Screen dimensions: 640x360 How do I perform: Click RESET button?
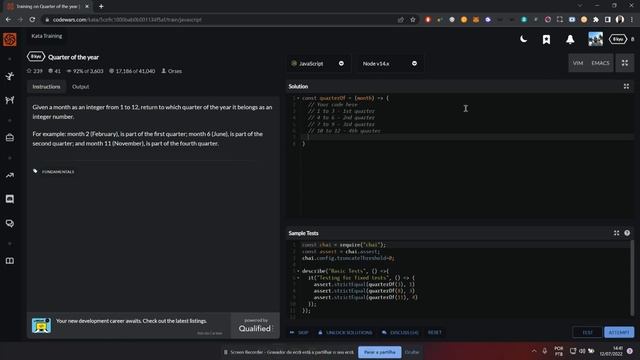(435, 333)
